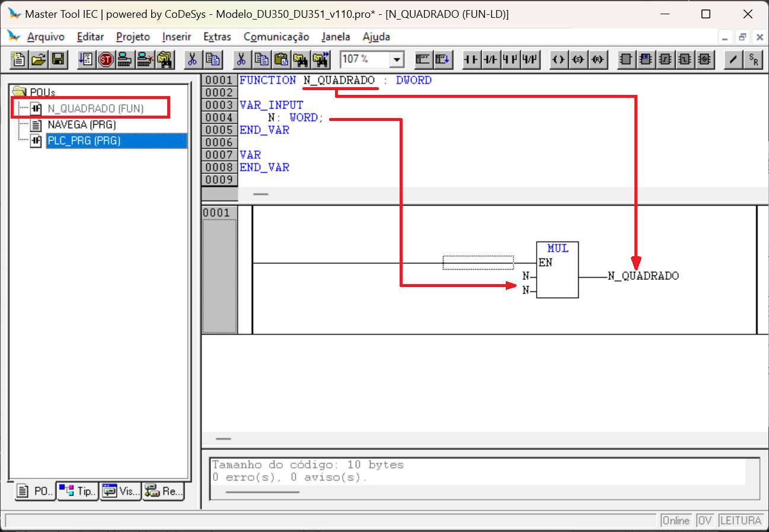Image resolution: width=769 pixels, height=532 pixels.
Task: Switch to the Tipos de dados tab
Action: pyautogui.click(x=78, y=491)
